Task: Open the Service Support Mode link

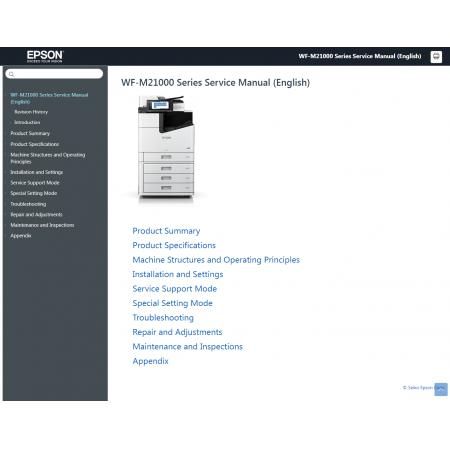Action: (175, 289)
